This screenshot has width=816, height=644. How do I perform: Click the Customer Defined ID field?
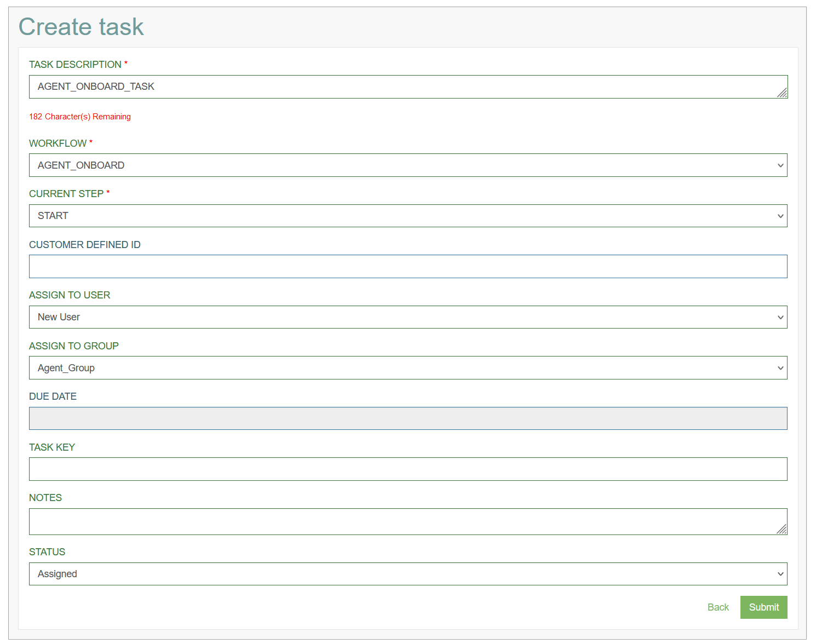[x=408, y=267]
